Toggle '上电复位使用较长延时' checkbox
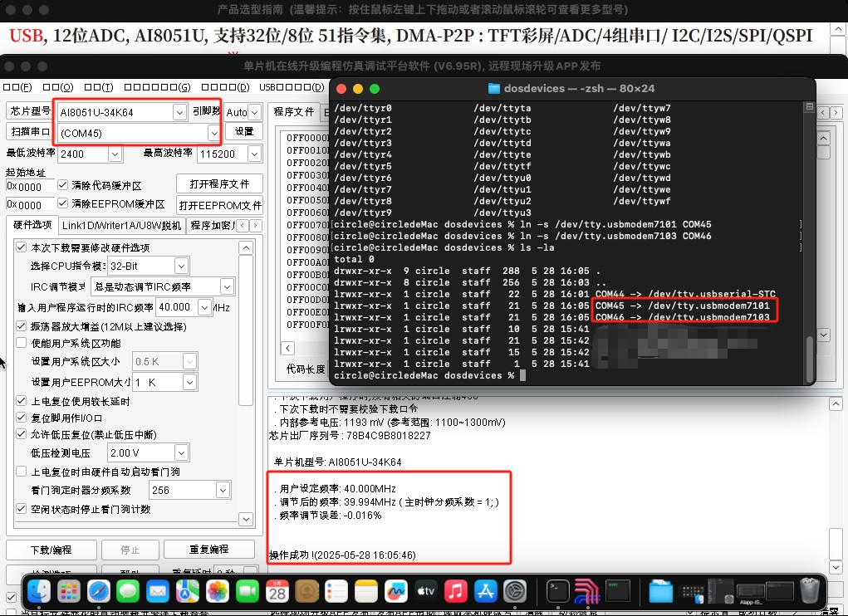The height and width of the screenshot is (616, 848). point(21,401)
